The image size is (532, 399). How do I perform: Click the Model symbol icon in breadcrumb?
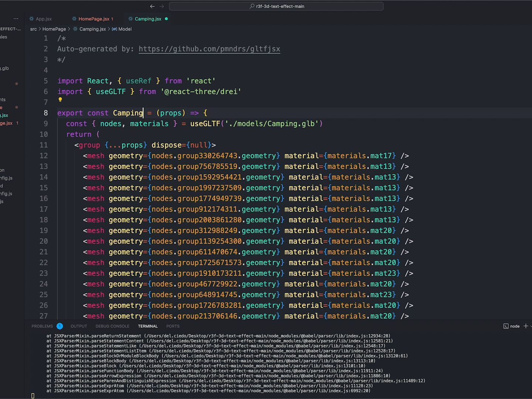(x=115, y=29)
